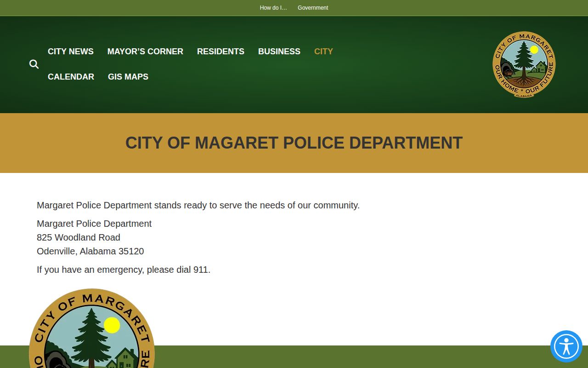Expand the "How do I…" top menu
Viewport: 588px width, 368px height.
pyautogui.click(x=273, y=8)
